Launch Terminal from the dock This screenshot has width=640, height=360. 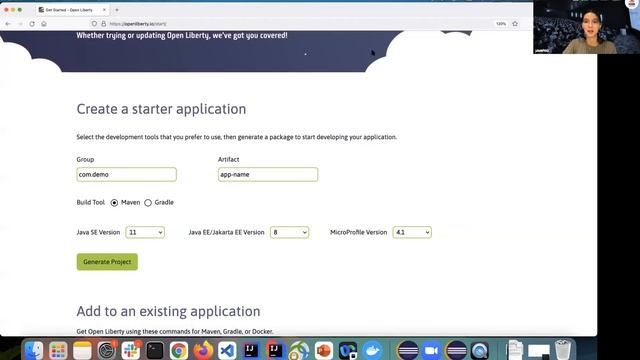(155, 351)
